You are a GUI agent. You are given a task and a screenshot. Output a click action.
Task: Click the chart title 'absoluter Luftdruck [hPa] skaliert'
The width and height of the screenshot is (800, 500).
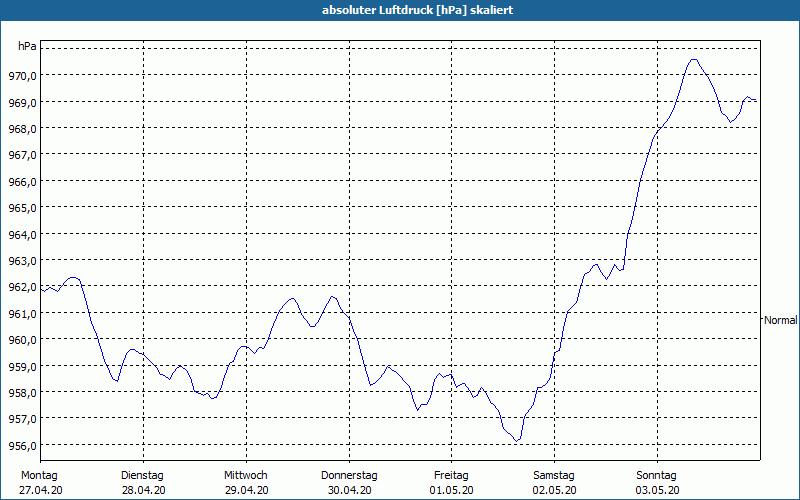(417, 10)
